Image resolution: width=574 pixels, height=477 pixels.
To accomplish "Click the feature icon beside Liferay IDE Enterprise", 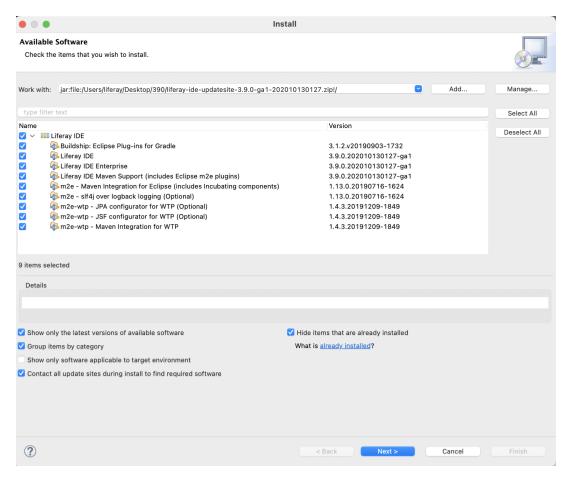I will click(x=54, y=166).
